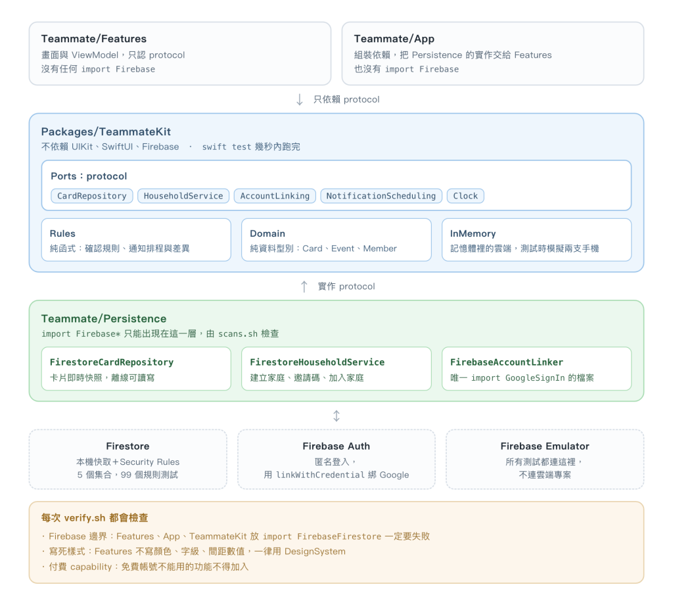Select the text "用 linkWithCredential 綁 Google"
The width and height of the screenshot is (673, 616).
point(336,475)
